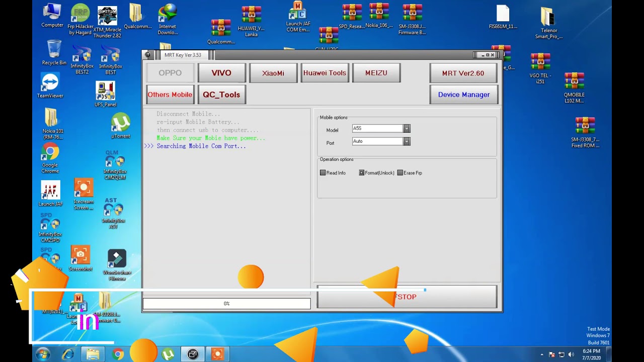Select the Screenshot desktop shortcut
Screen dimensions: 644x362
80,258
